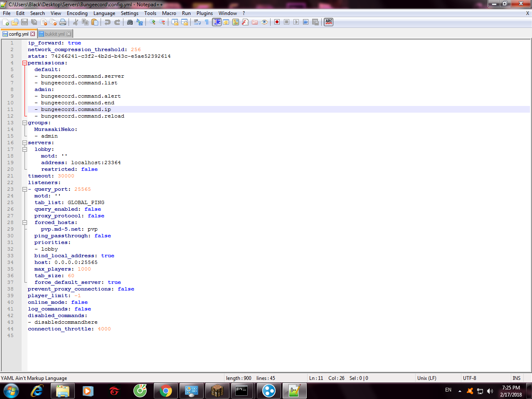Image resolution: width=532 pixels, height=399 pixels.
Task: Open the Plugins menu
Action: click(x=204, y=13)
